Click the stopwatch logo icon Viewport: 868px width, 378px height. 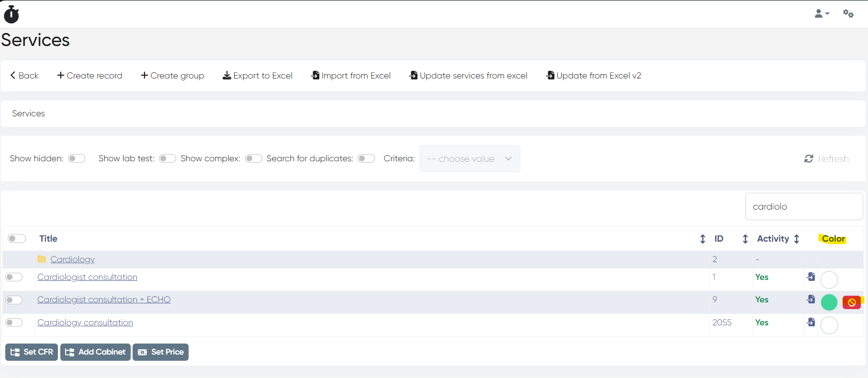(x=11, y=14)
